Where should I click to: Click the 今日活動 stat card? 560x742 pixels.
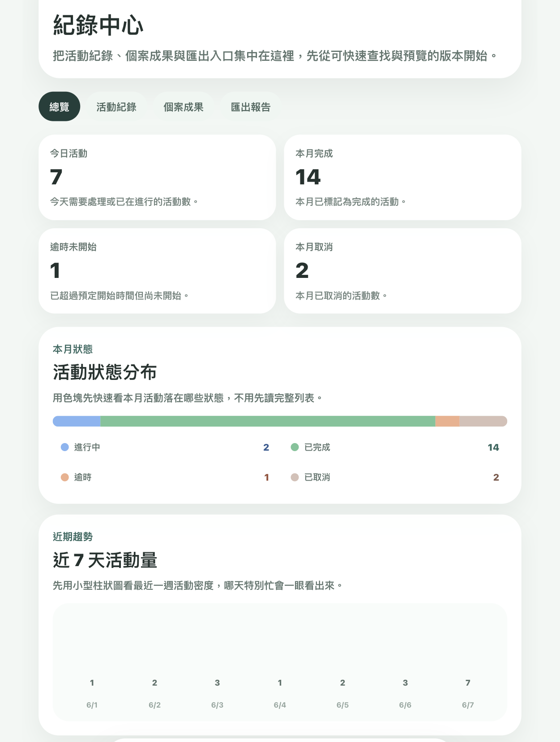(x=157, y=177)
